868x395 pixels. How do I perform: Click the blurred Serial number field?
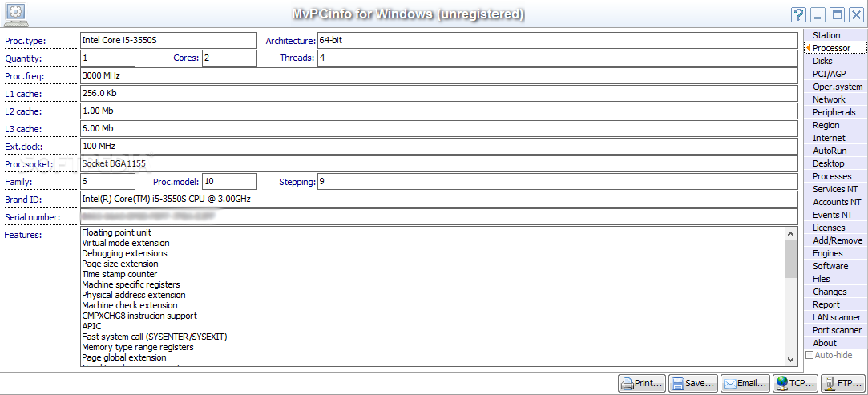438,217
